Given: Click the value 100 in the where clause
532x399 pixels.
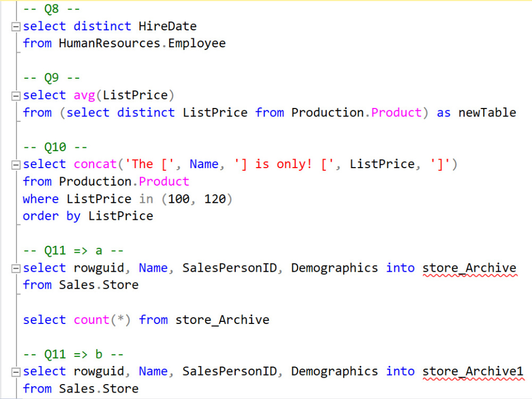Looking at the screenshot, I should pos(179,199).
